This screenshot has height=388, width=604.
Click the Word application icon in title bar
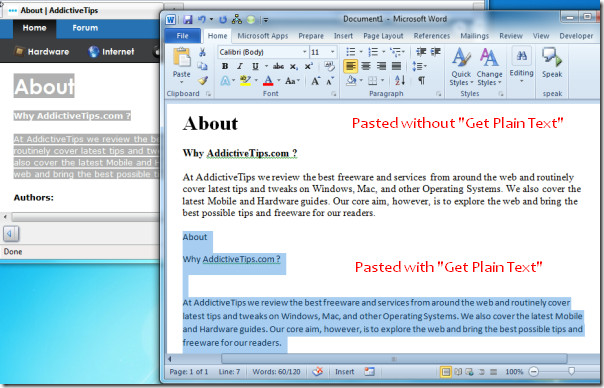(171, 19)
